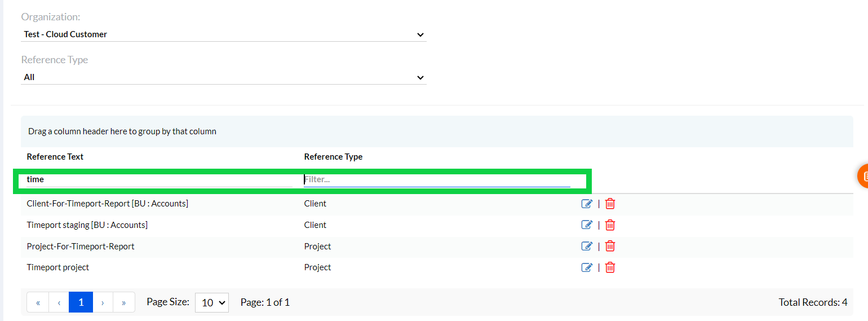The height and width of the screenshot is (321, 868).
Task: Delete the Timeport staging record
Action: (x=610, y=225)
